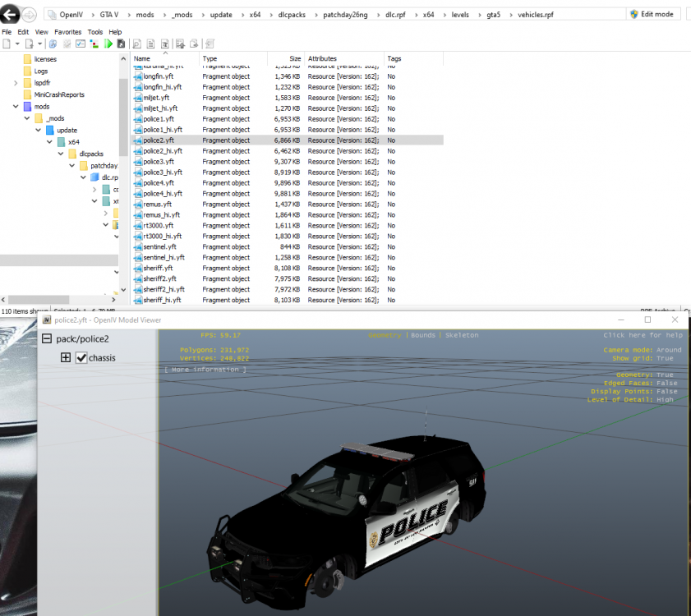Switch to the Skeleton view tab
The height and width of the screenshot is (616, 691).
coord(461,335)
